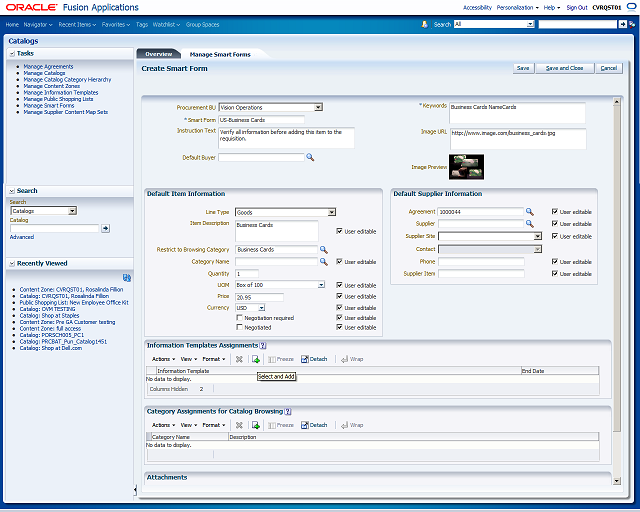Toggle User editable for Price
Image resolution: width=640 pixels, height=512 pixels.
coord(339,296)
